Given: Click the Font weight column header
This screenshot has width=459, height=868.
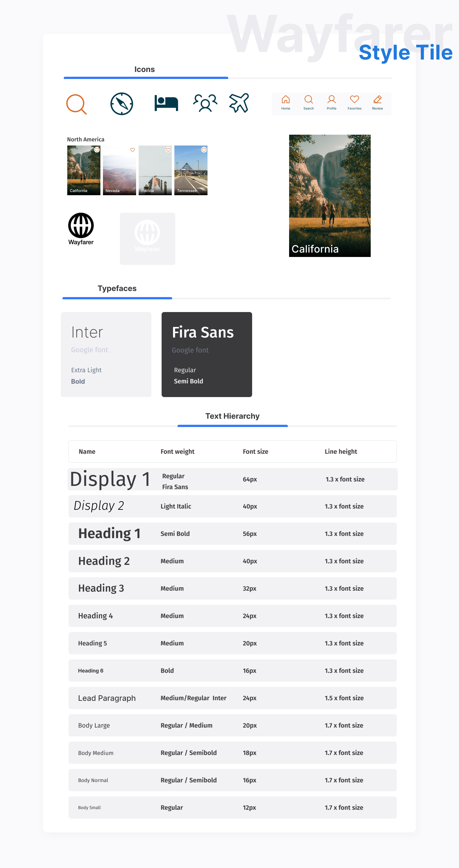Looking at the screenshot, I should tap(178, 452).
